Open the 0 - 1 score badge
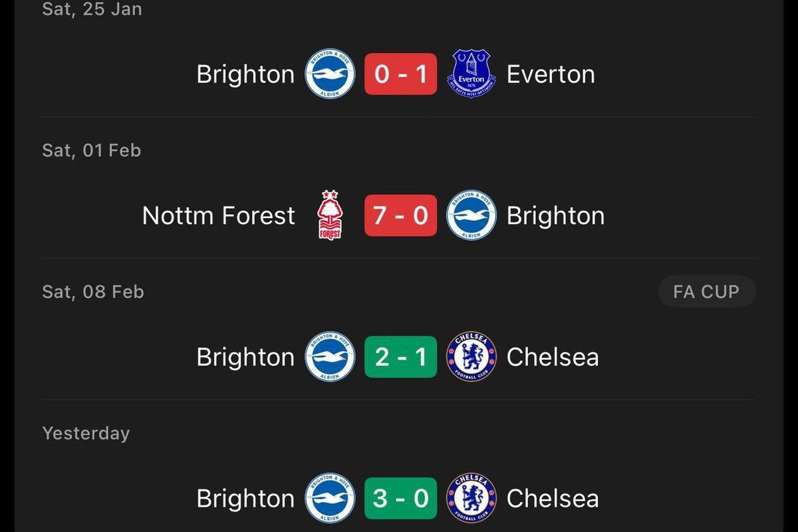The height and width of the screenshot is (532, 798). [400, 74]
